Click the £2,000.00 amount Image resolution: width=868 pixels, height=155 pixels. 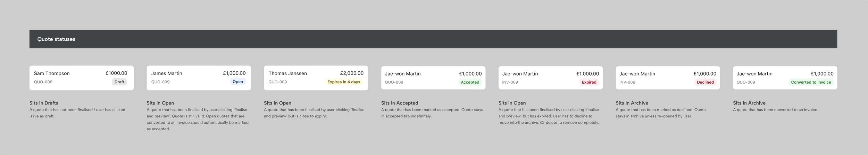(352, 73)
